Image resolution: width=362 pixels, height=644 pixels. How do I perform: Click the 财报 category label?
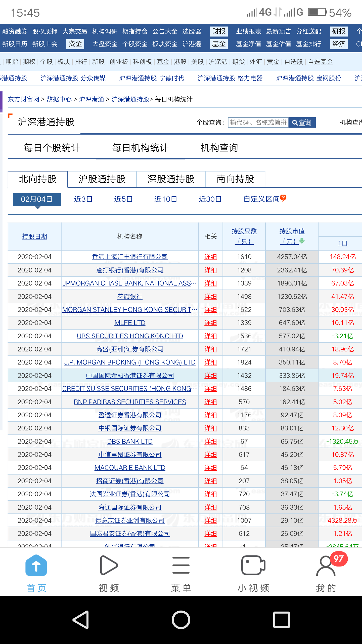219,31
